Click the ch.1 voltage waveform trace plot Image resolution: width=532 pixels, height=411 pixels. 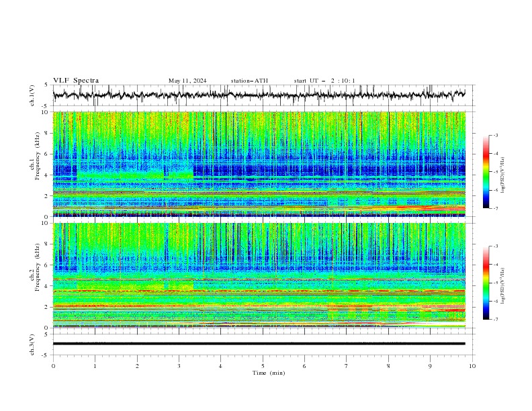tap(259, 95)
